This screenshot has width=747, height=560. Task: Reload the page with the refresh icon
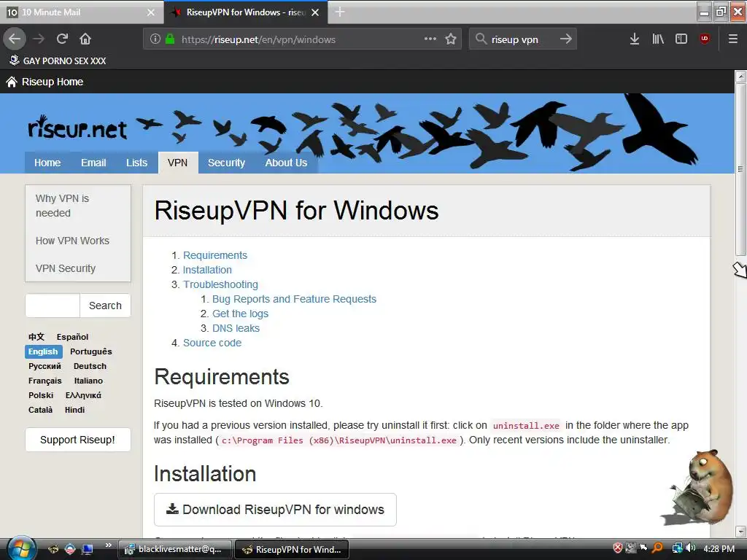click(62, 39)
